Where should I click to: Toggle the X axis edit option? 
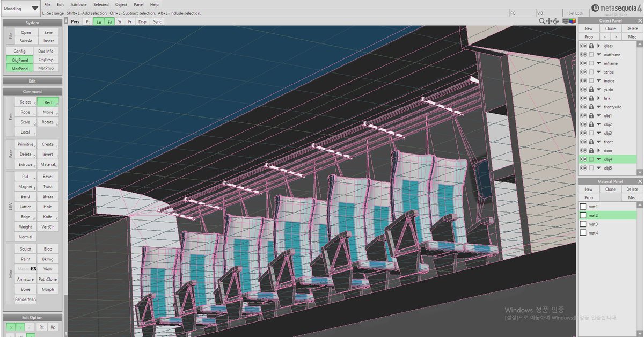coord(11,327)
